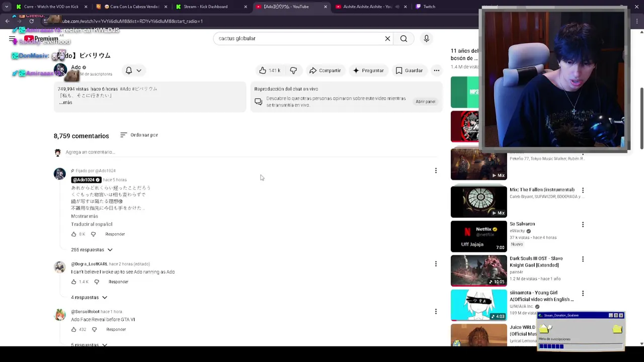
Task: Click the Preguntar button
Action: coord(368,70)
